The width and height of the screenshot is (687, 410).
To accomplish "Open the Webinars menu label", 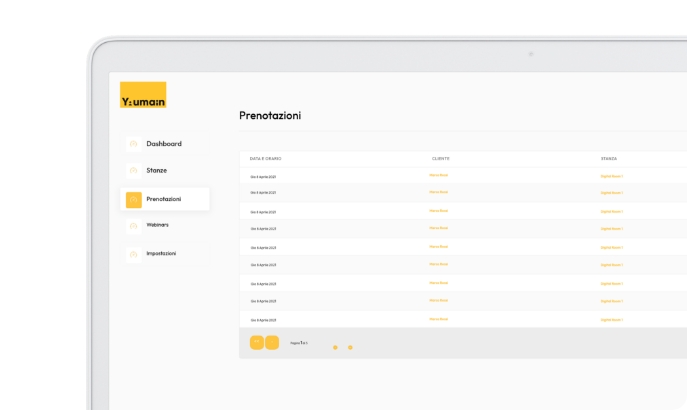I will tap(158, 225).
